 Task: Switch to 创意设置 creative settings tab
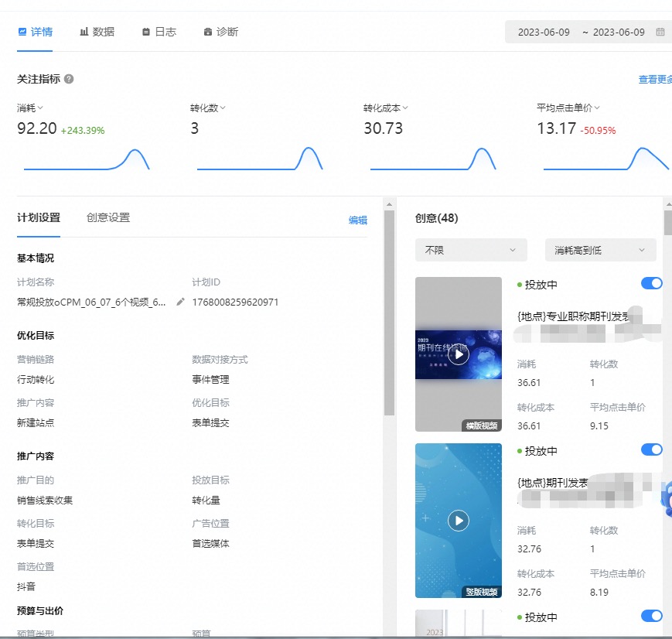click(108, 218)
